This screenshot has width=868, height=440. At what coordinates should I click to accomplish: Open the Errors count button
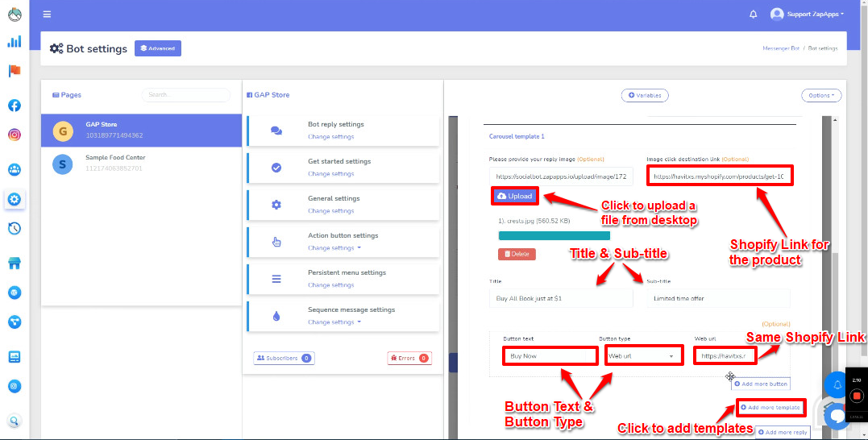[409, 358]
